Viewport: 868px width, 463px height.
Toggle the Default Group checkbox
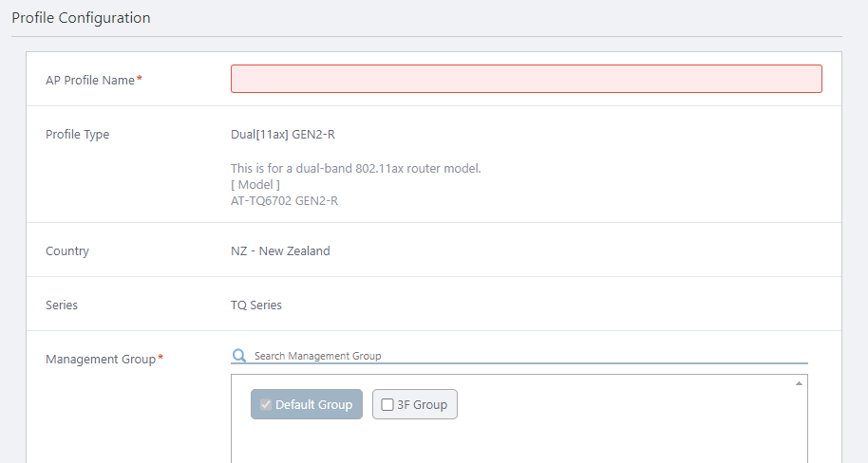point(266,405)
